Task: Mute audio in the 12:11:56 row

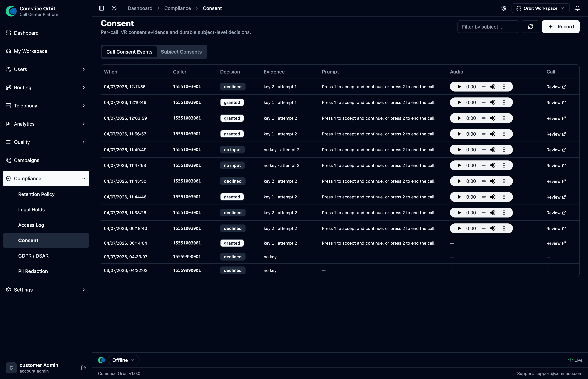Action: [493, 87]
